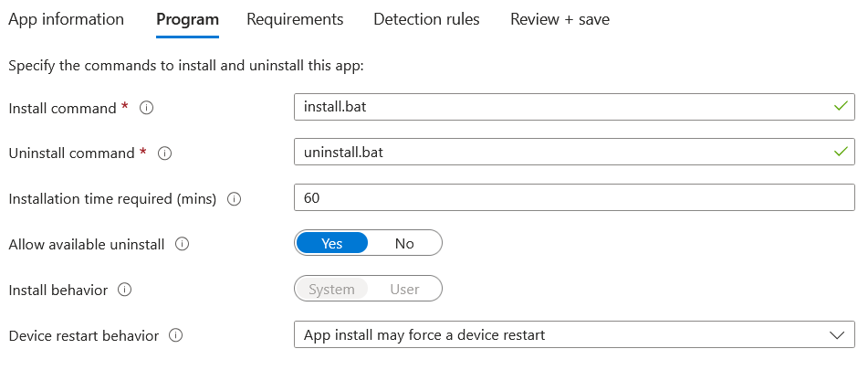
Task: Set Allow available uninstall to No
Action: pyautogui.click(x=404, y=243)
